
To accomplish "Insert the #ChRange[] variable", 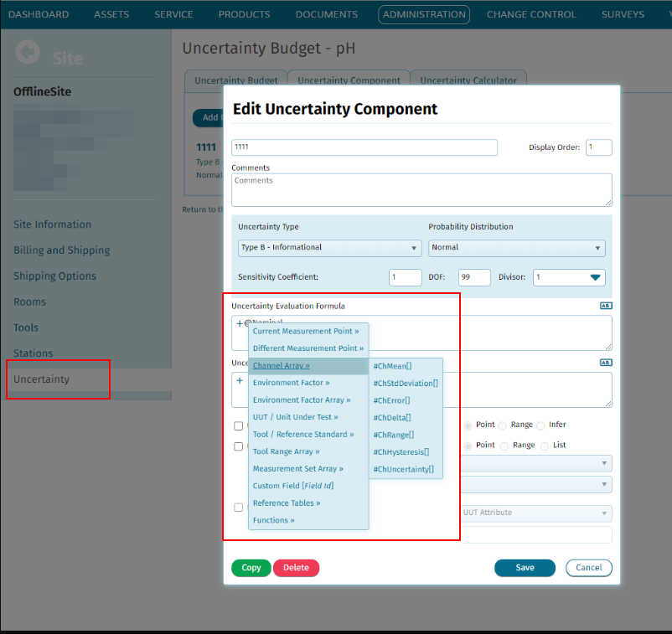I will pyautogui.click(x=406, y=435).
